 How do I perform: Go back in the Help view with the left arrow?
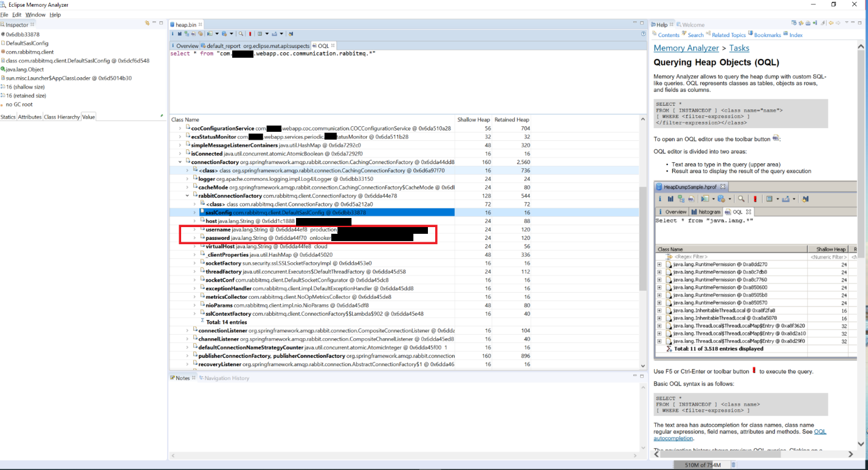tap(831, 23)
